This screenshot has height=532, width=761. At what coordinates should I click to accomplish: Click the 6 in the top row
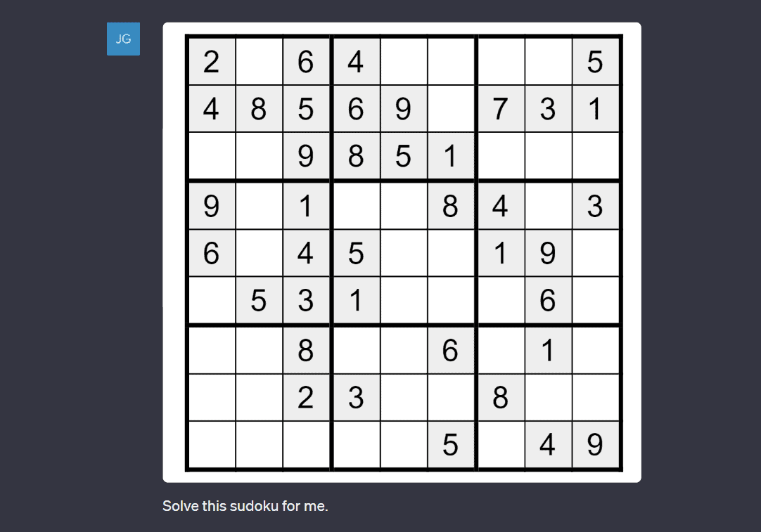tap(306, 62)
